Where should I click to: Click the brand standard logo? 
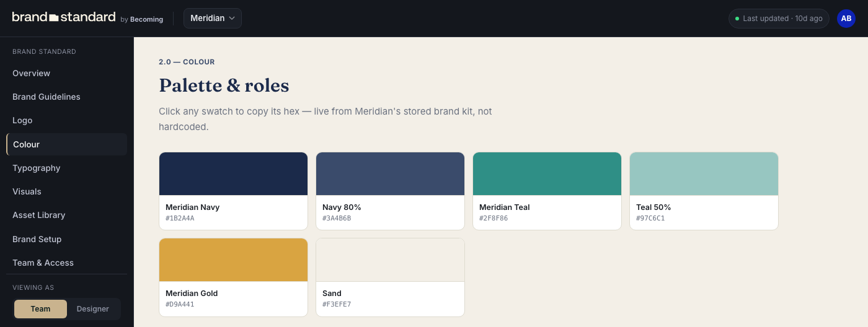(64, 17)
